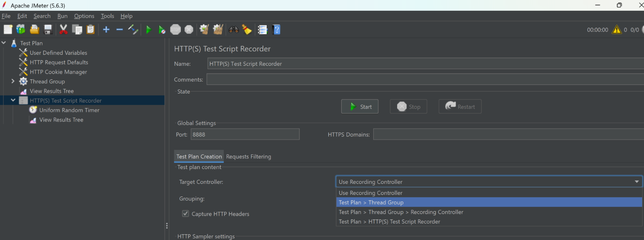Choose Use Recording Controller option in list
The height and width of the screenshot is (240, 644).
click(x=489, y=193)
